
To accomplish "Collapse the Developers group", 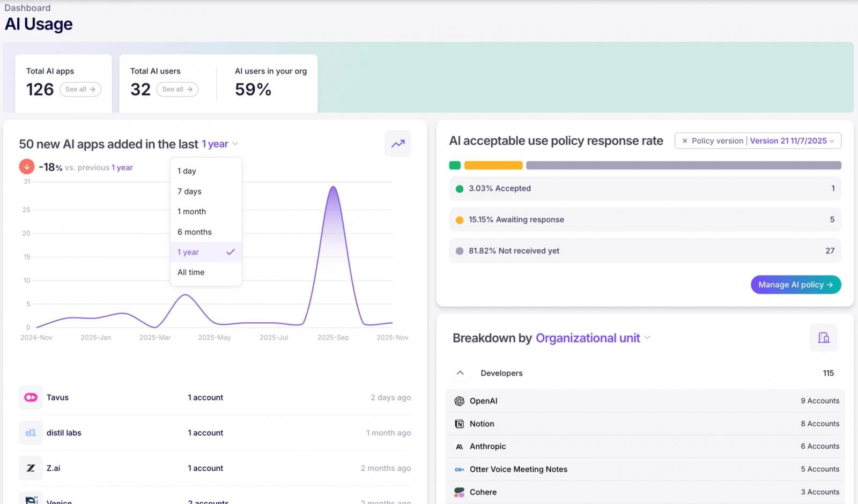I will click(x=460, y=373).
